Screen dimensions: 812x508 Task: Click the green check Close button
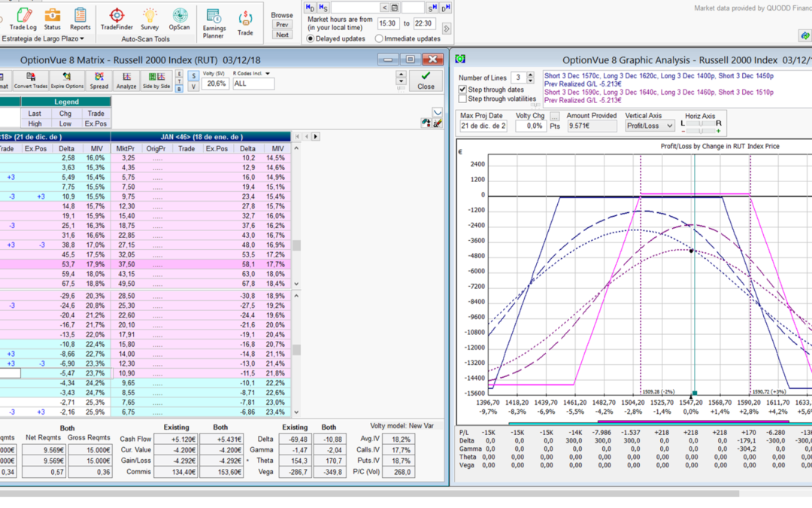[426, 81]
